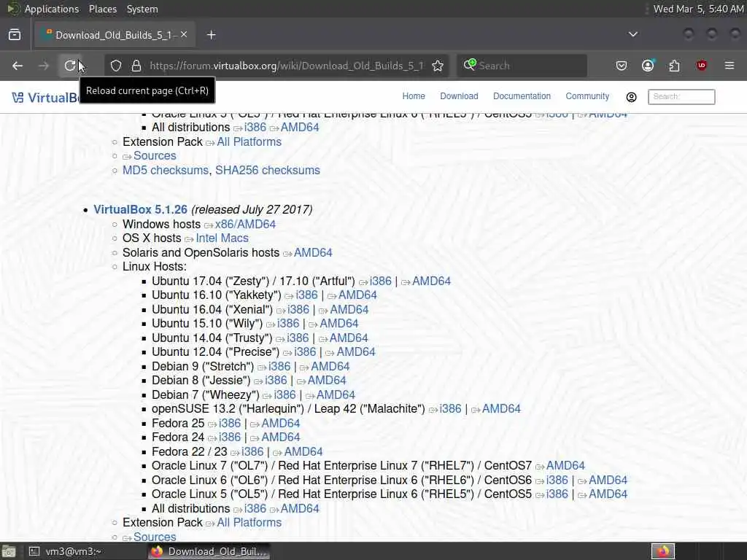Open a new browser tab
The height and width of the screenshot is (560, 747).
pos(211,35)
